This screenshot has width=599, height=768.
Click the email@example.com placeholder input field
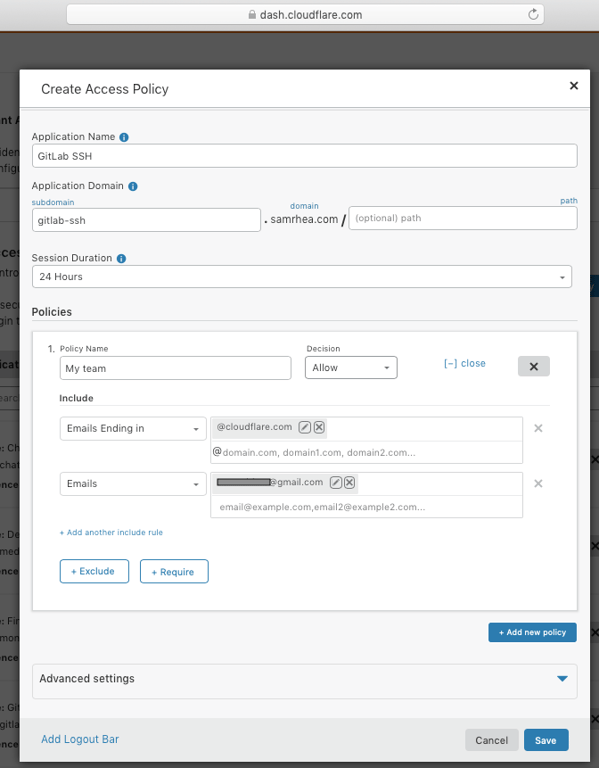(x=366, y=507)
